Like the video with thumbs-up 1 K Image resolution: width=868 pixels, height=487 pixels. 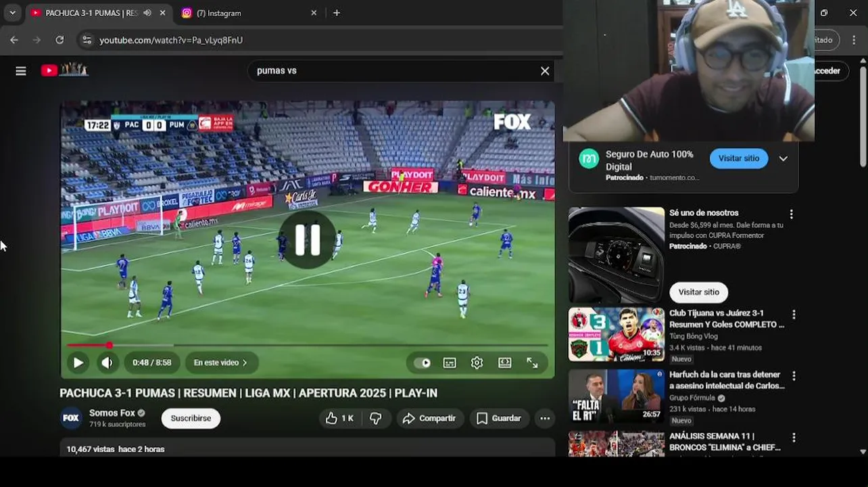[340, 418]
